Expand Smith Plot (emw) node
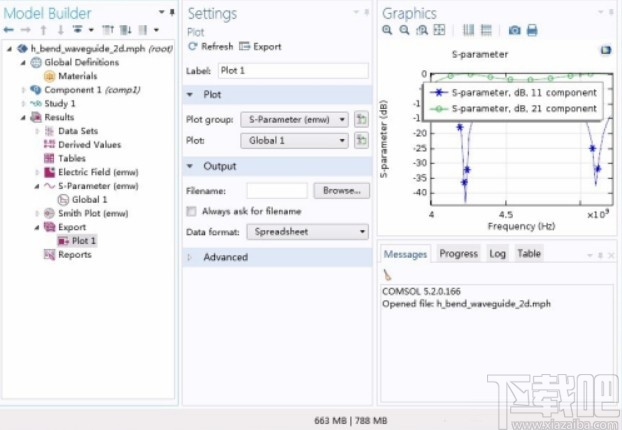This screenshot has height=430, width=622. tap(37, 213)
